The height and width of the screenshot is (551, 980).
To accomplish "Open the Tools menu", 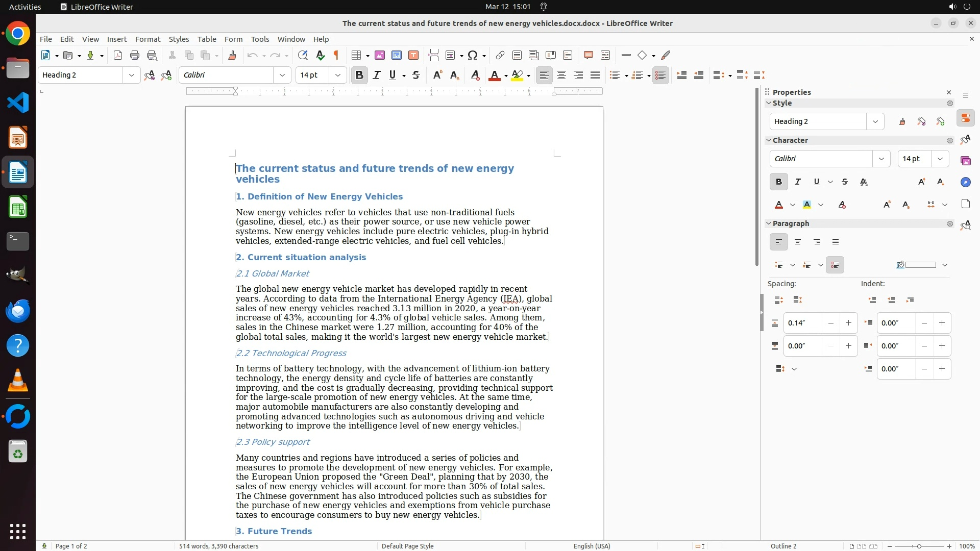I will pyautogui.click(x=260, y=39).
